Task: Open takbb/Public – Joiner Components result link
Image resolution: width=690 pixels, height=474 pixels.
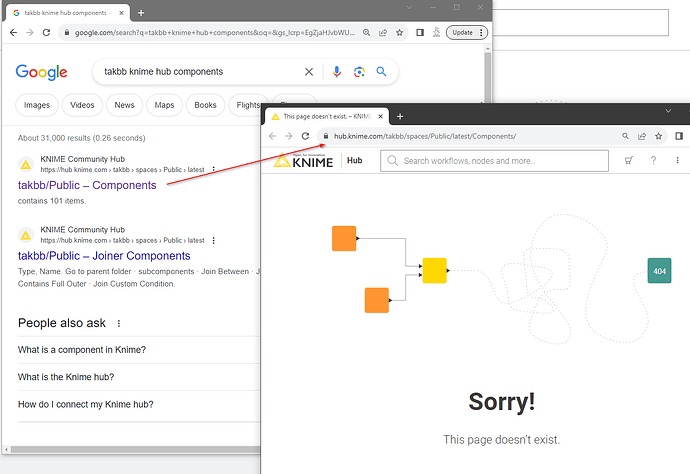Action: tap(104, 256)
